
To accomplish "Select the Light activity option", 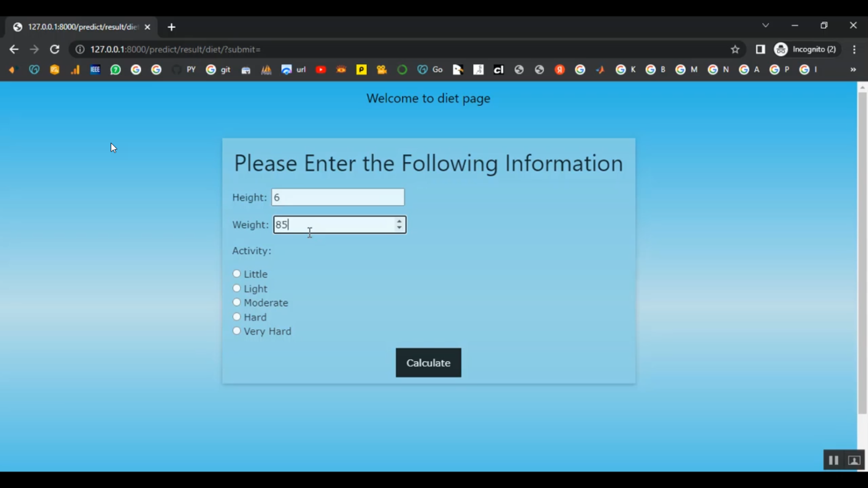I will pyautogui.click(x=237, y=288).
